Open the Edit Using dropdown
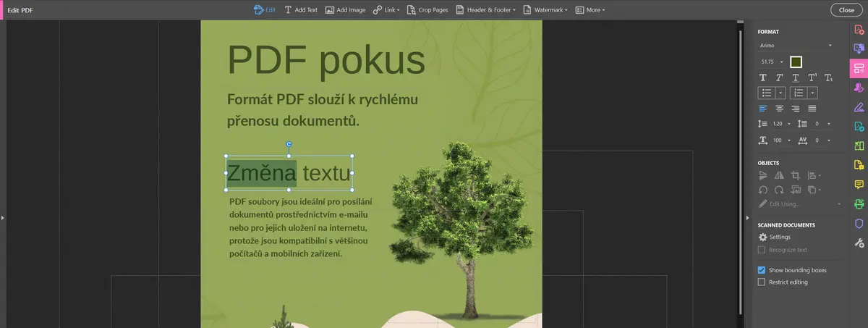Viewport: 868px width, 328px height. [800, 204]
